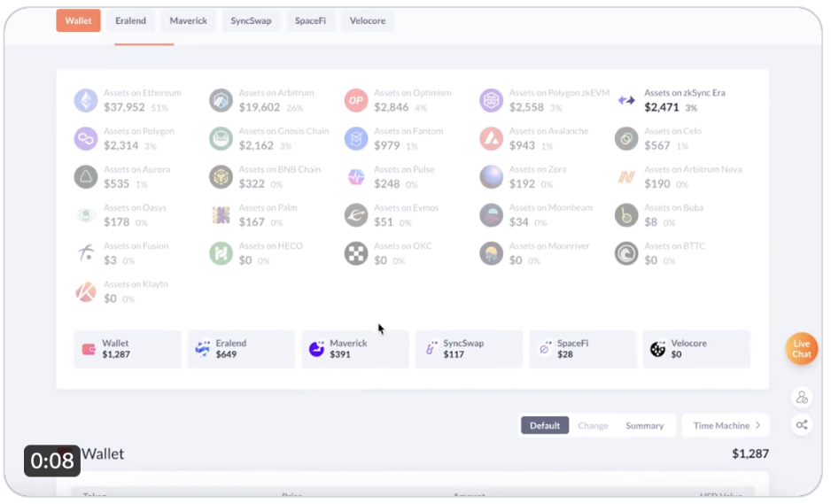Click the Fusion chain icon
This screenshot has width=831, height=504.
[x=86, y=253]
